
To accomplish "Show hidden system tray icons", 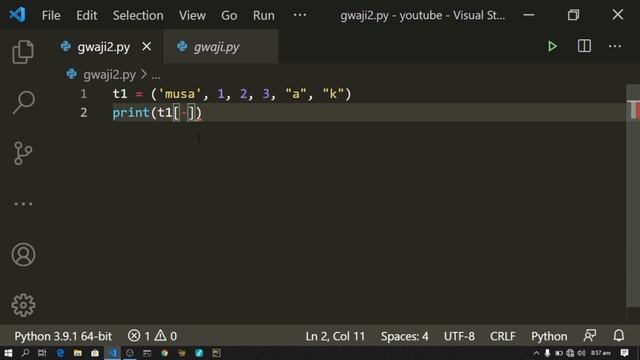I will click(x=536, y=353).
